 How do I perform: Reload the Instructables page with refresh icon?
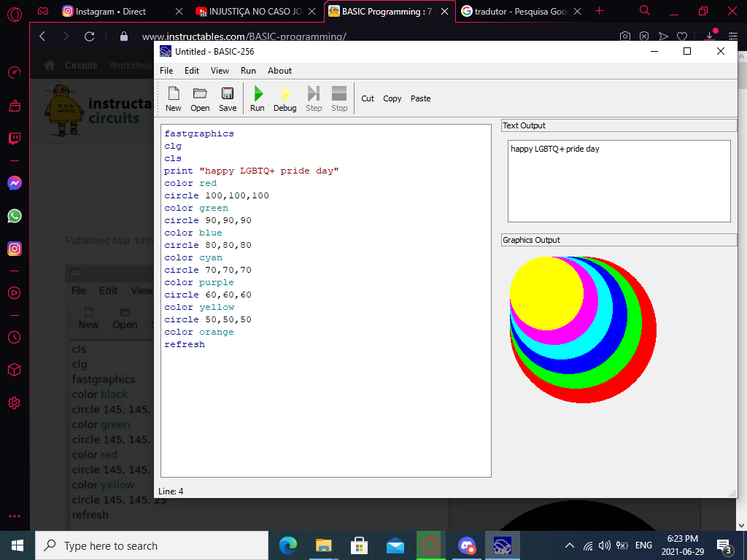click(89, 36)
